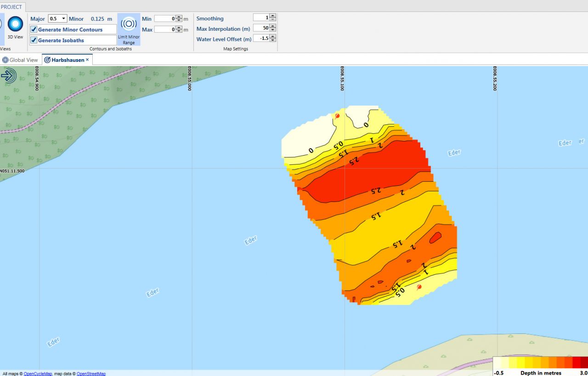
Task: Click the red waypoint marker near top of survey
Action: click(337, 117)
